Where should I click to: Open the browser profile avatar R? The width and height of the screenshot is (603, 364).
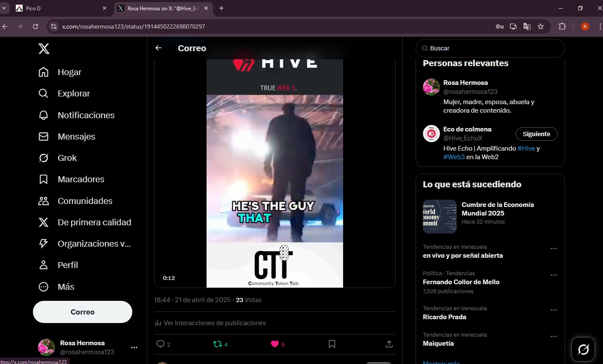(x=585, y=26)
